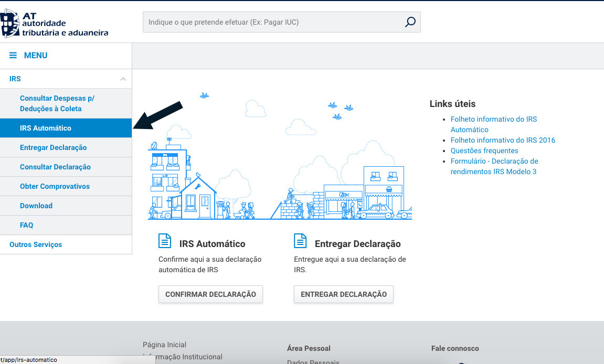Click the 'Fale connosco' footer heading

click(455, 348)
